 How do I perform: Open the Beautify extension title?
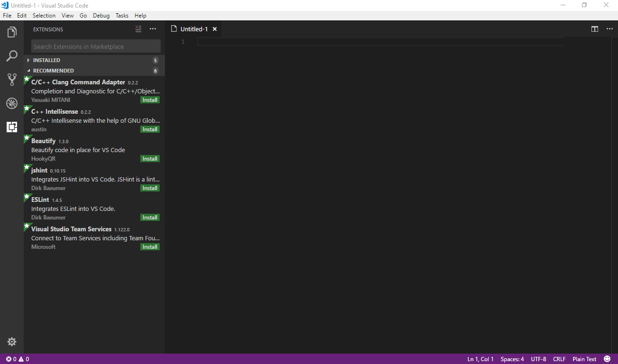tap(43, 141)
